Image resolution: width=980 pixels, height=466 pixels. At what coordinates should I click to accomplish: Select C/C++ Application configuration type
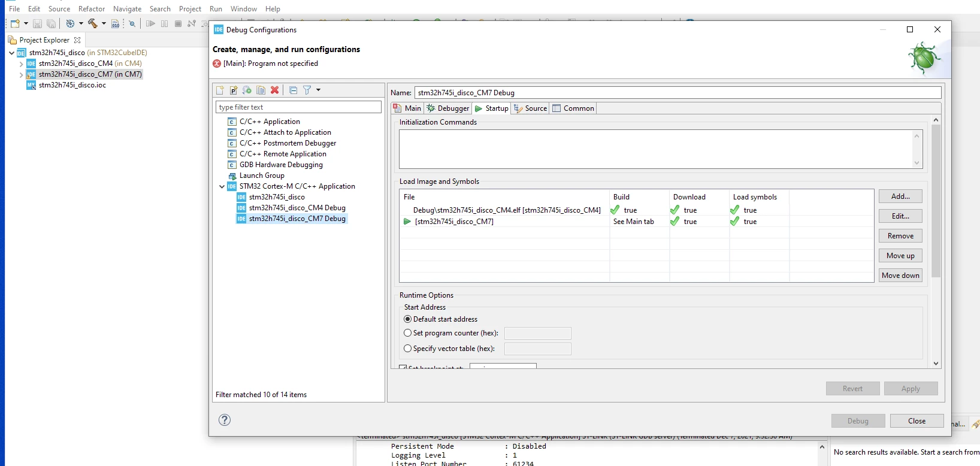tap(270, 122)
